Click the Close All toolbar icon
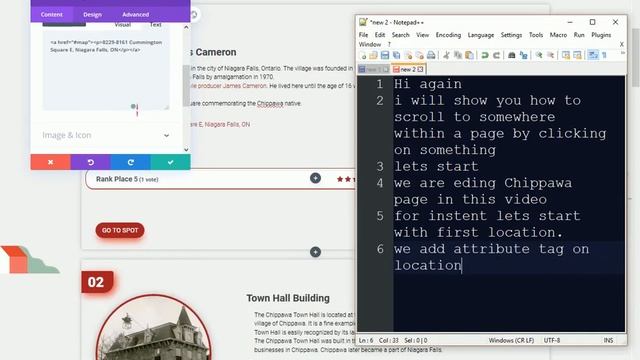 419,55
